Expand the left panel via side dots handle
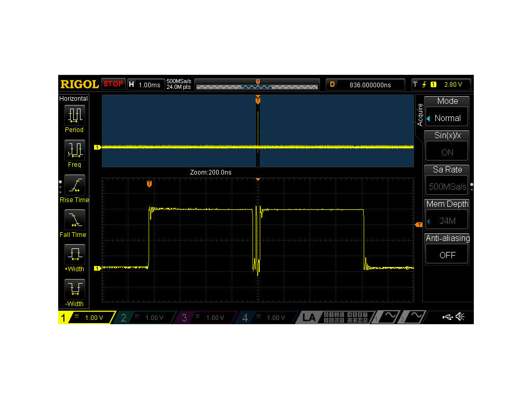Screen dimensions: 532x399 coord(60,184)
